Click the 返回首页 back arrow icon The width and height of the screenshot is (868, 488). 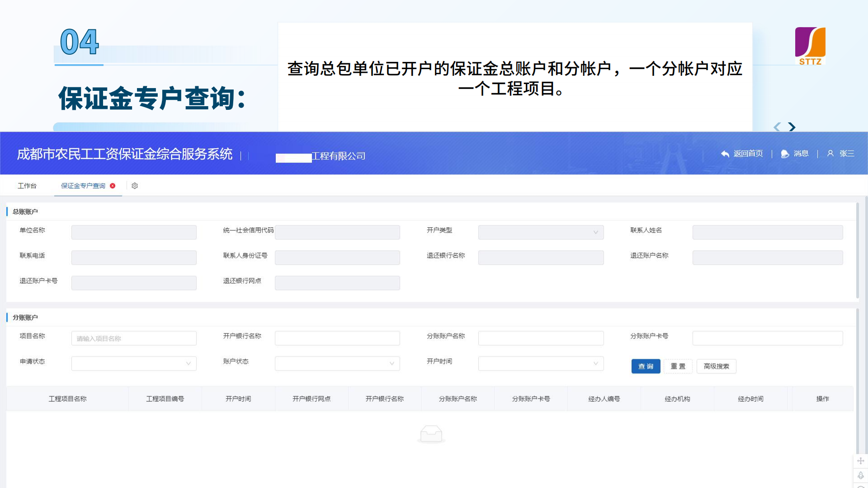coord(725,154)
